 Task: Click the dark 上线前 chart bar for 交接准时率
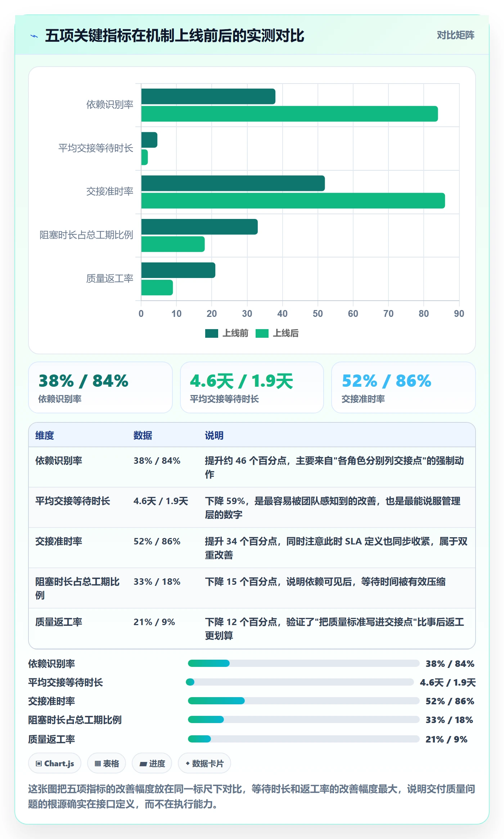[233, 183]
